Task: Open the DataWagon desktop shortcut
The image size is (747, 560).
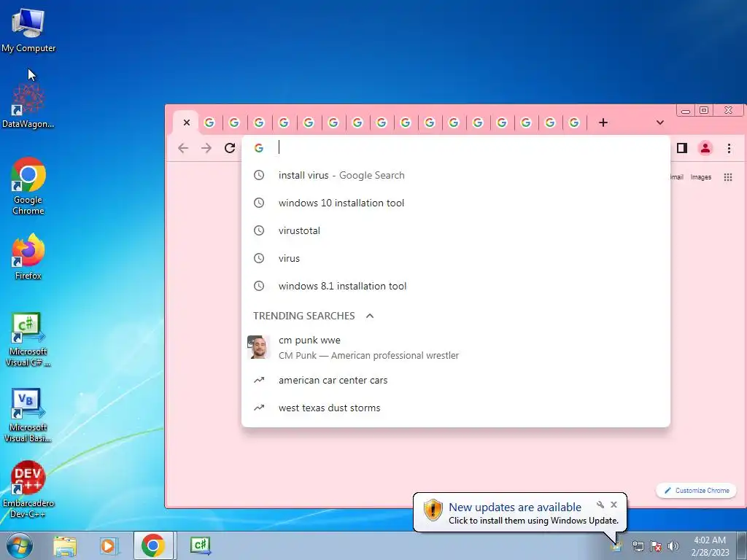Action: point(28,106)
